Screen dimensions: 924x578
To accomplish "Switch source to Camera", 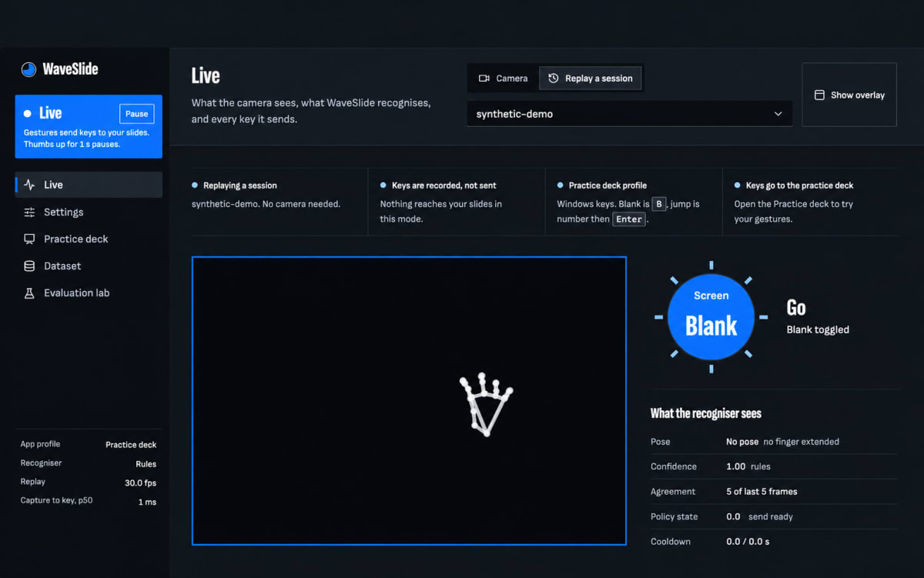I will click(504, 78).
